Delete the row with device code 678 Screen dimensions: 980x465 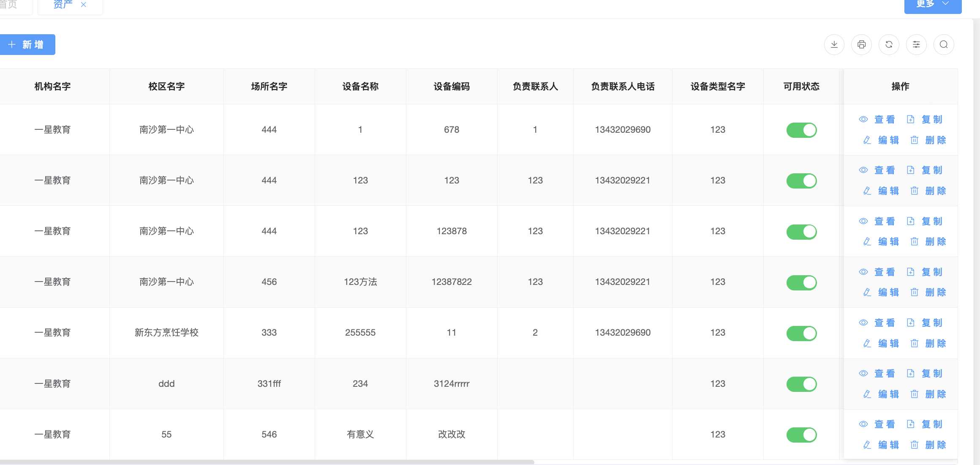click(x=928, y=140)
